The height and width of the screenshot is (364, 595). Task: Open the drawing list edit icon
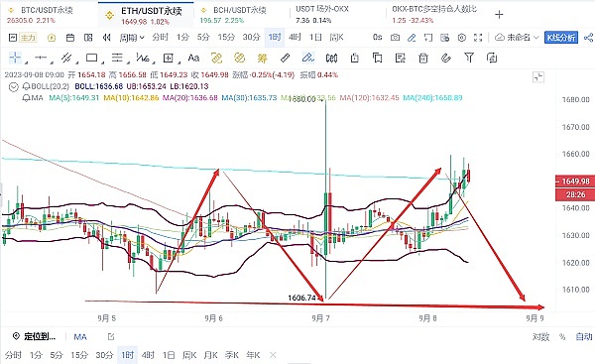(x=401, y=58)
